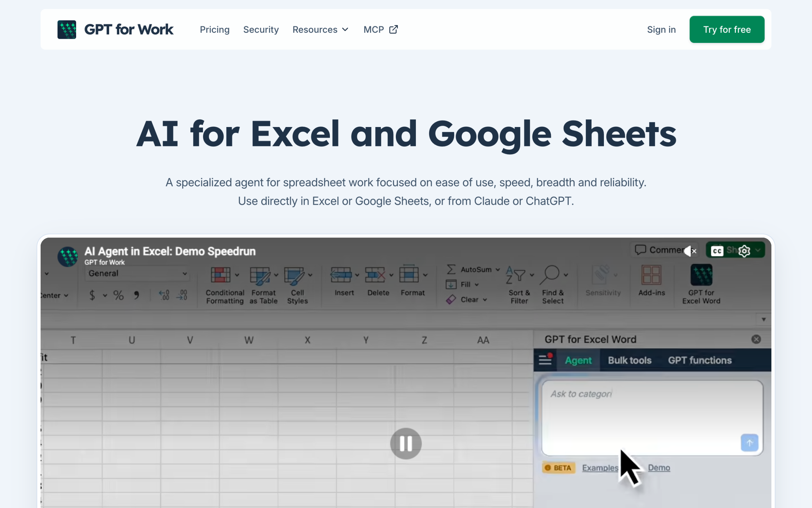The width and height of the screenshot is (812, 508).
Task: Expand the ribbon collapse triangle
Action: click(764, 319)
